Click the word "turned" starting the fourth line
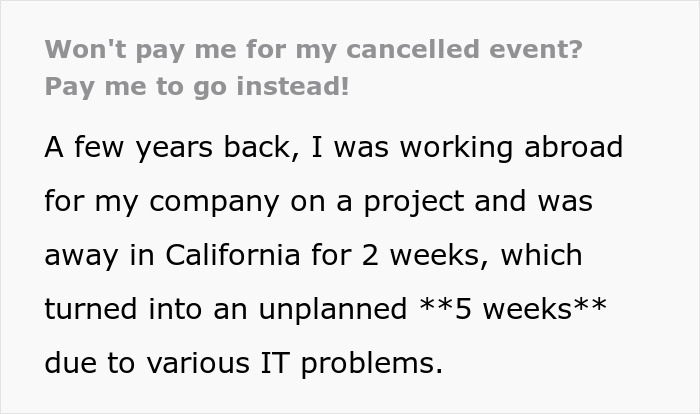700x414 pixels. click(x=87, y=309)
